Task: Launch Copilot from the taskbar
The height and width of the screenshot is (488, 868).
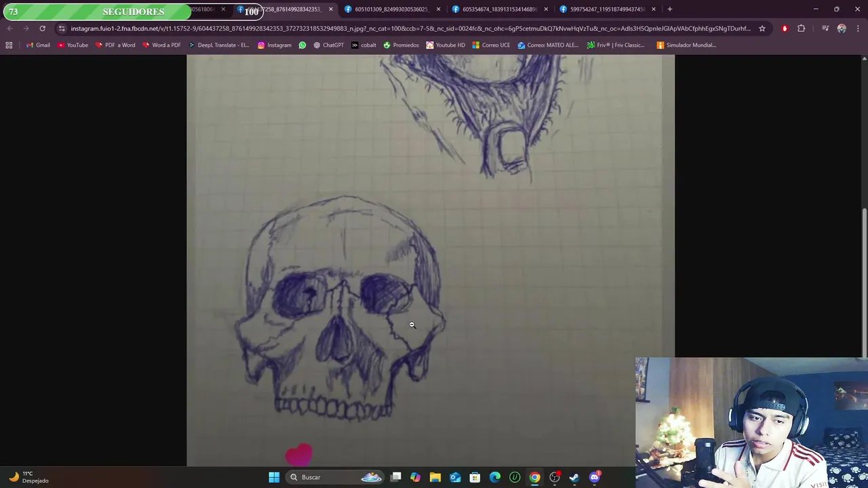Action: click(416, 477)
